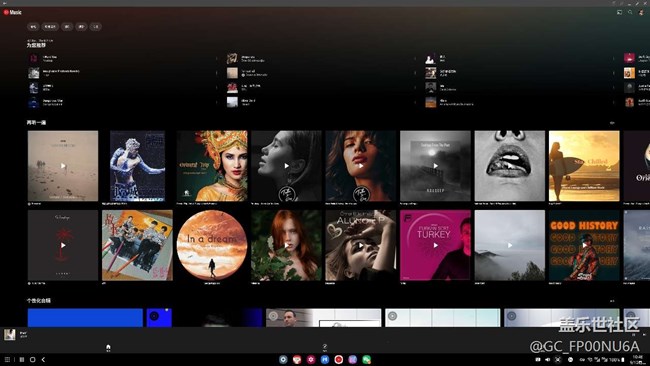This screenshot has height=366, width=650.
Task: Go to Home tab in bottom navigation
Action: pos(108,348)
